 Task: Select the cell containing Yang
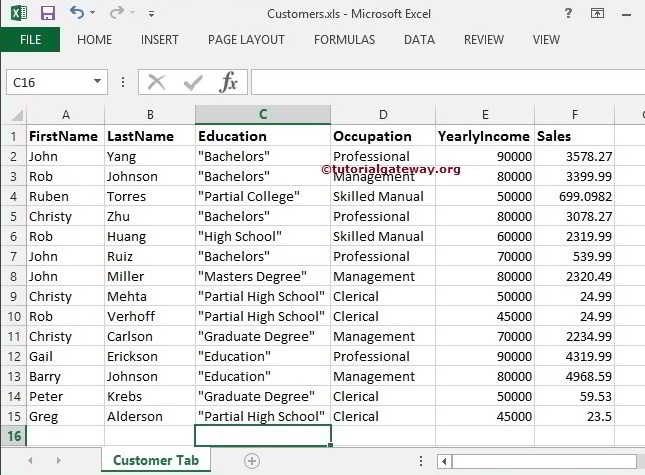click(x=150, y=156)
